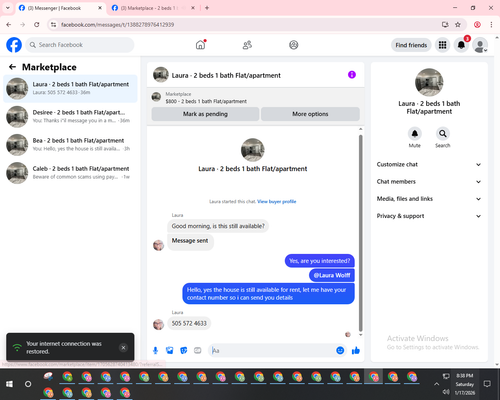Viewport: 500px width, 400px height.
Task: Click the Chrome address bar URL
Action: pos(118,24)
